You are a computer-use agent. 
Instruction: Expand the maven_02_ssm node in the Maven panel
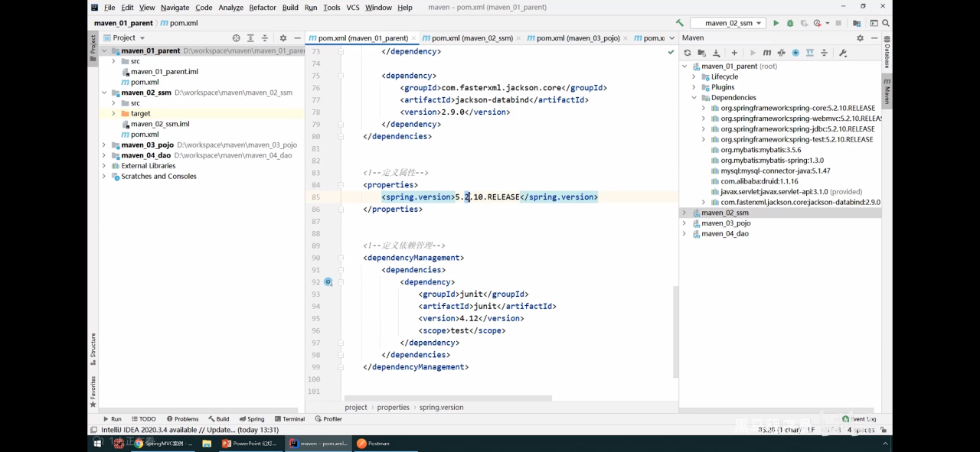(x=684, y=213)
